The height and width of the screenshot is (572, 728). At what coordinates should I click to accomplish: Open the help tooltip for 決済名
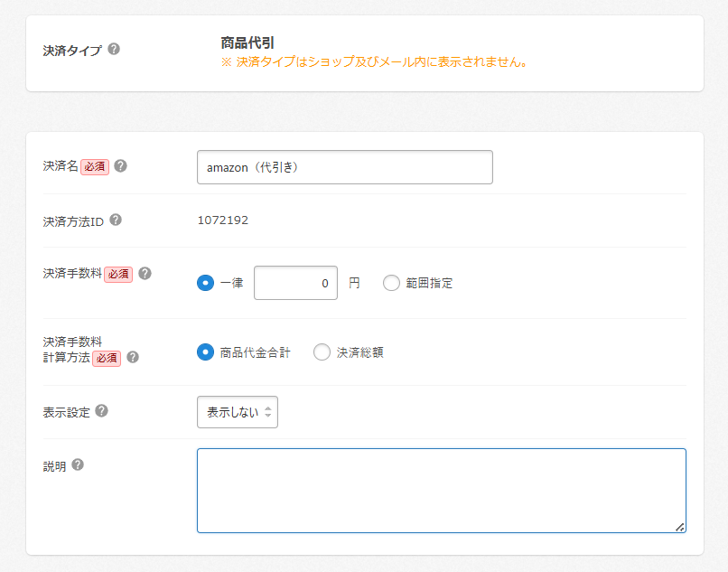point(120,166)
